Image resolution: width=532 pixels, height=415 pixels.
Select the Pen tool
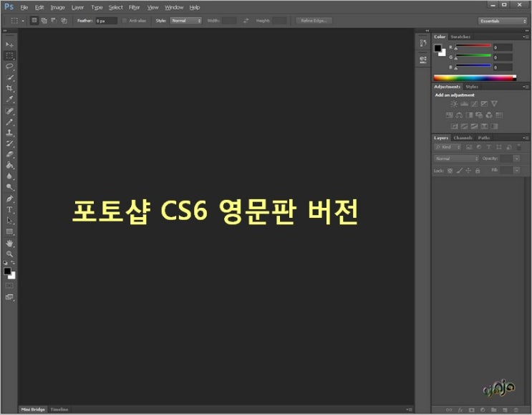coord(9,199)
